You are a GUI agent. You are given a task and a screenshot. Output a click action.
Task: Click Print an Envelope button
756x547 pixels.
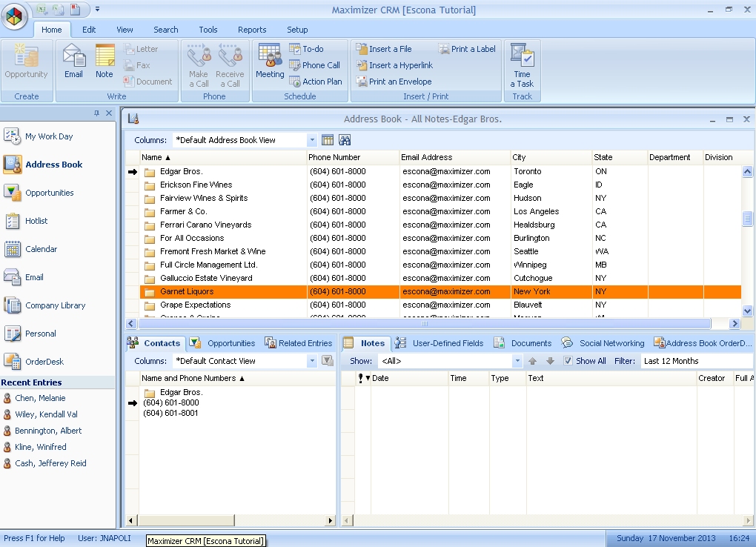click(x=394, y=82)
